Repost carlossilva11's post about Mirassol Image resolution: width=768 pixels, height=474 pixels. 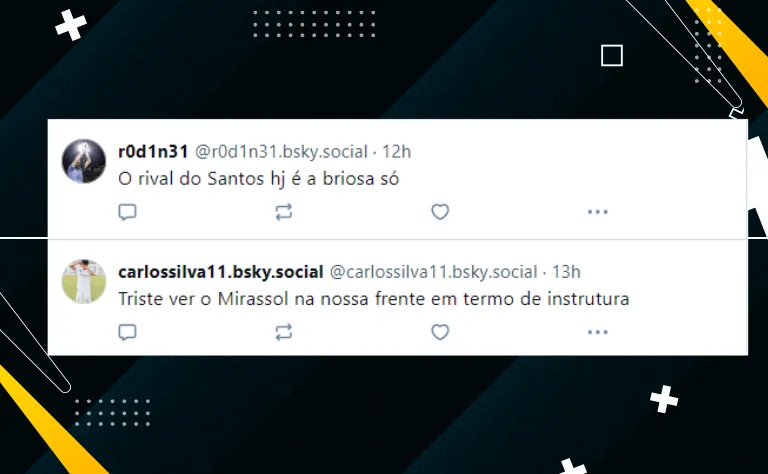(x=284, y=332)
